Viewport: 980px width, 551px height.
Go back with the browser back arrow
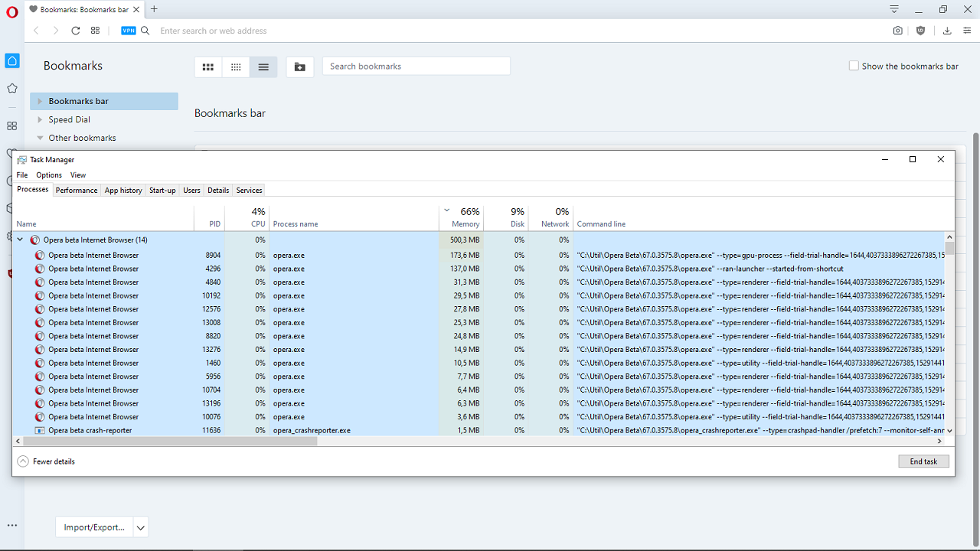tap(36, 31)
